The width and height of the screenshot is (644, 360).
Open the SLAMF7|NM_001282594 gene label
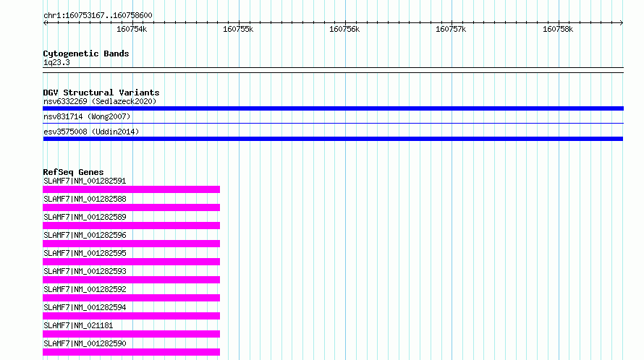click(85, 307)
